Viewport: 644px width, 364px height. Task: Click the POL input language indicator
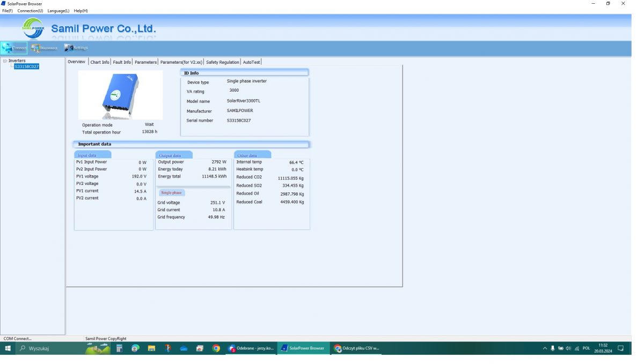click(586, 348)
